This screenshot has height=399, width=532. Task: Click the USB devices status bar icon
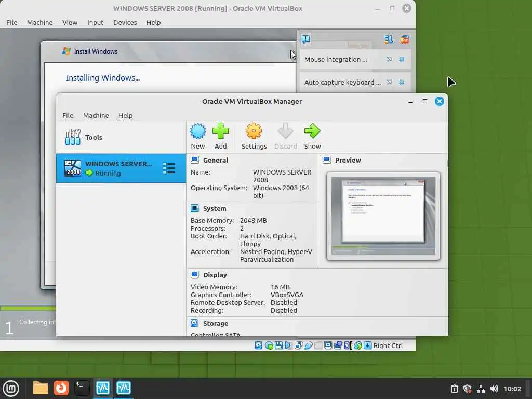click(309, 345)
